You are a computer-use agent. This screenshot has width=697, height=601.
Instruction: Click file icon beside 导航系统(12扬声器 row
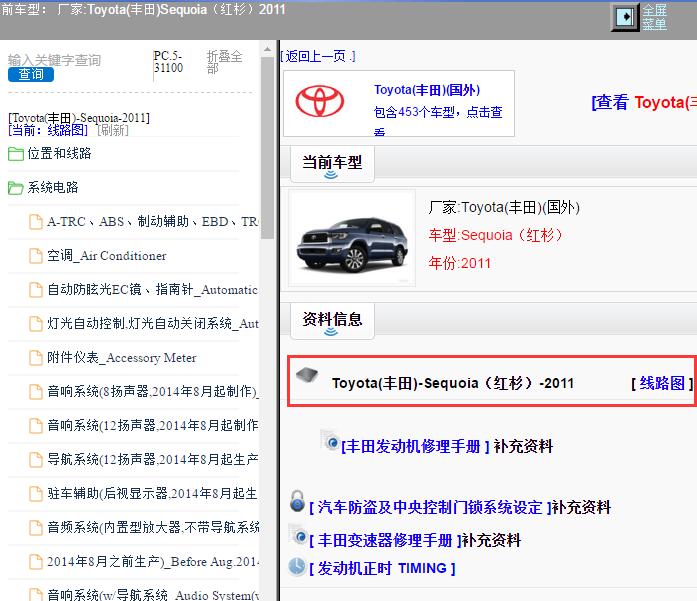(36, 460)
